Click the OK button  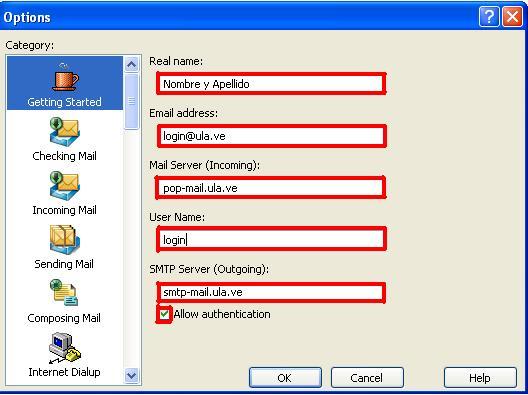tap(285, 377)
